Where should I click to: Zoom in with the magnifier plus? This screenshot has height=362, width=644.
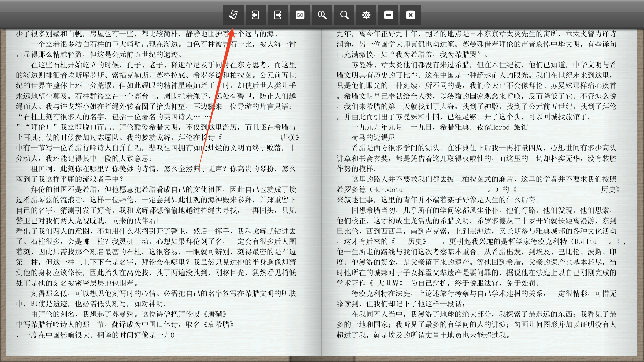[322, 15]
